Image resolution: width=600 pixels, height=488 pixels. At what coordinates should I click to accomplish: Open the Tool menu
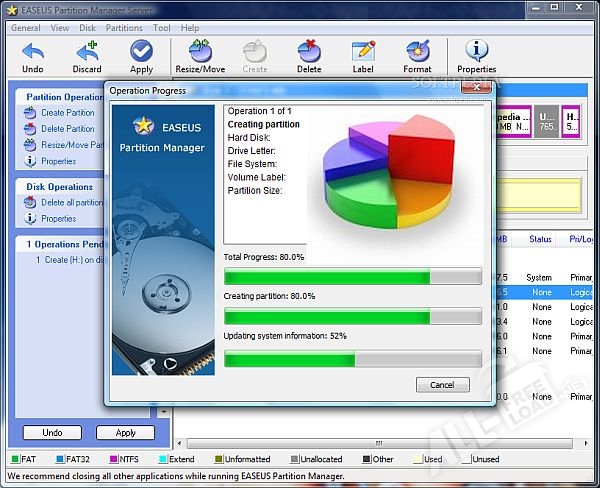pyautogui.click(x=162, y=28)
